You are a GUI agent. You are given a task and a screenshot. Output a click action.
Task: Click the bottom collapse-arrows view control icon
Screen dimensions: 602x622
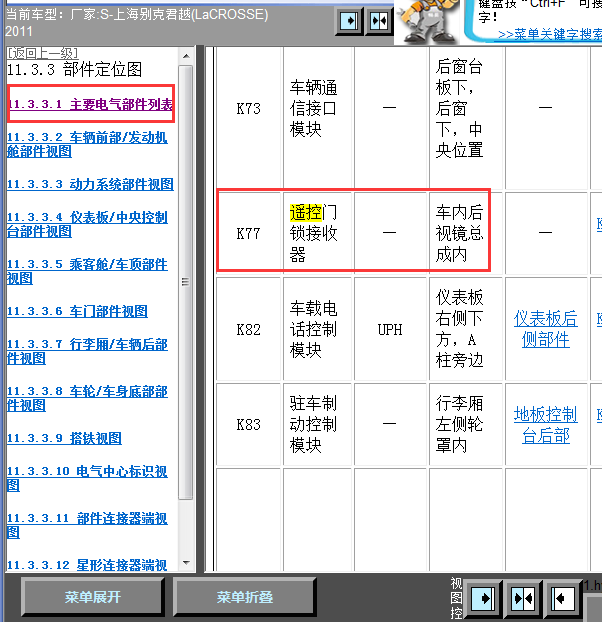[x=523, y=598]
